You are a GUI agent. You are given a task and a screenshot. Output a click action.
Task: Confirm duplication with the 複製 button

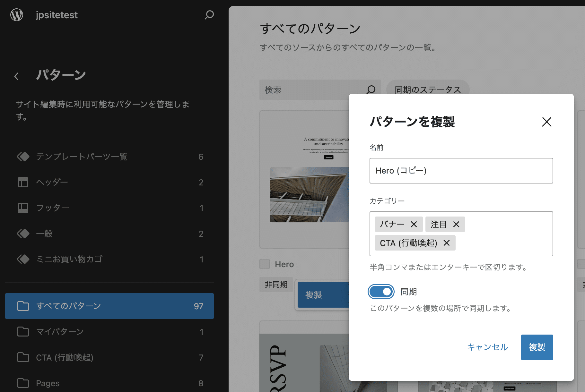(x=537, y=347)
